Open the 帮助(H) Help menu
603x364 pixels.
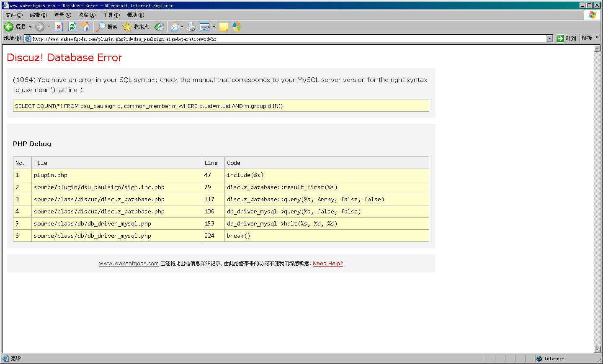click(x=136, y=15)
